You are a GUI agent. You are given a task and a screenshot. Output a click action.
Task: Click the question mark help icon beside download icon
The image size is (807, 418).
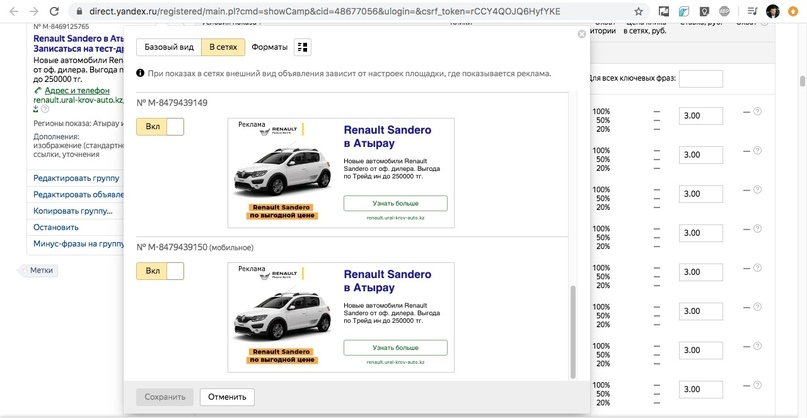(45, 109)
